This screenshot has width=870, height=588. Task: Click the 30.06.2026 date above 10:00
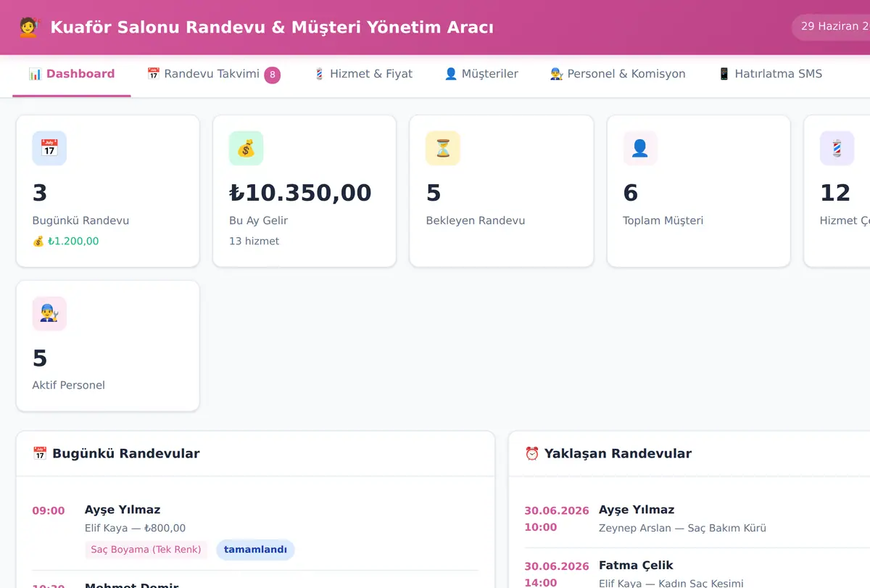click(x=557, y=510)
